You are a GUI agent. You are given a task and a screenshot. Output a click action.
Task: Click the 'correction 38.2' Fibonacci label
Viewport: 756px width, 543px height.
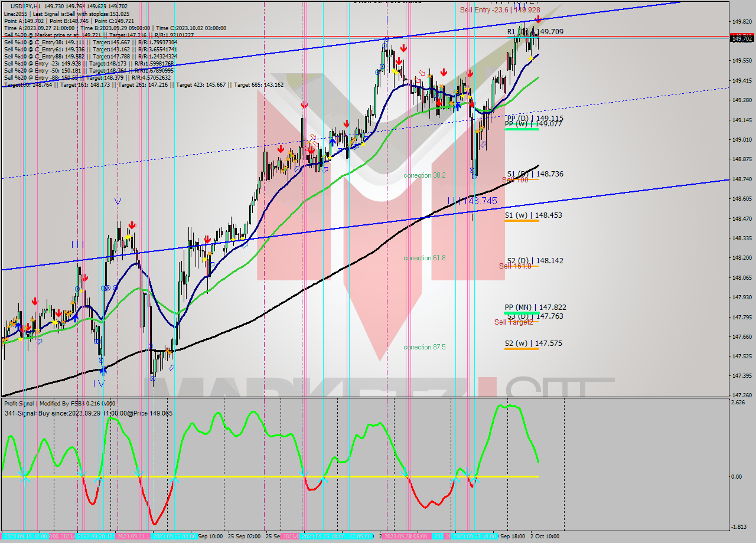(425, 175)
